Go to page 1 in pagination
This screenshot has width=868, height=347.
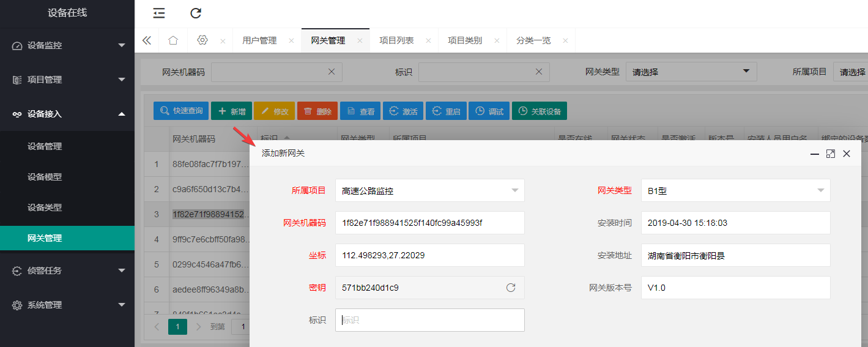[x=177, y=327]
